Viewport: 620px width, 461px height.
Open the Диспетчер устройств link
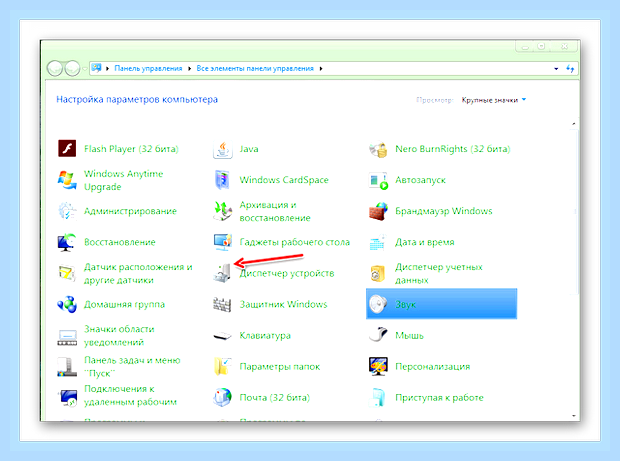point(287,273)
